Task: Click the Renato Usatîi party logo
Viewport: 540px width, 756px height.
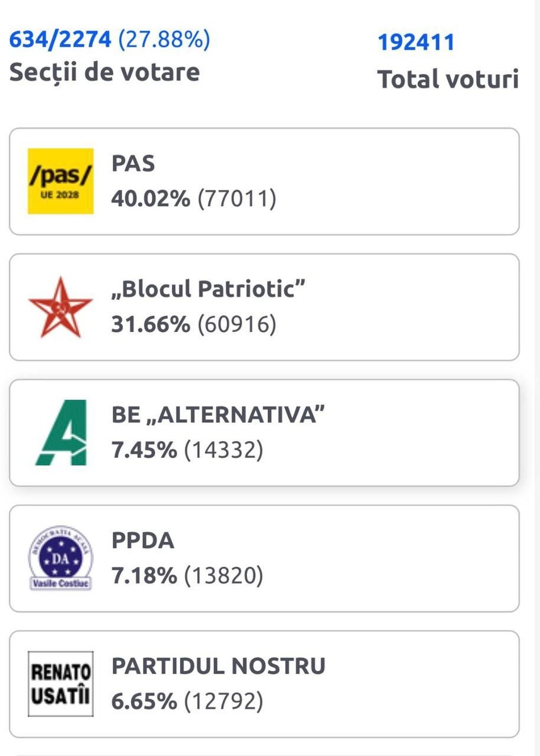Action: pyautogui.click(x=60, y=684)
